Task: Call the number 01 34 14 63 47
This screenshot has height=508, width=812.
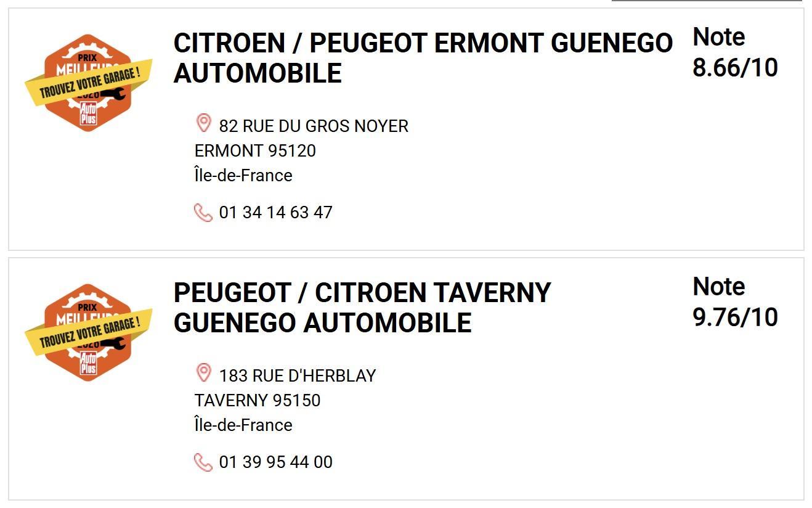Action: tap(275, 213)
